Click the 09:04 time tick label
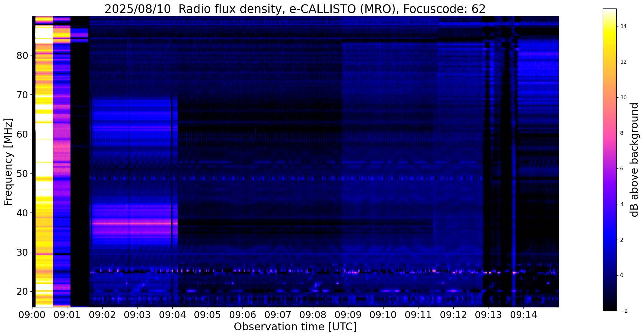 pos(172,315)
